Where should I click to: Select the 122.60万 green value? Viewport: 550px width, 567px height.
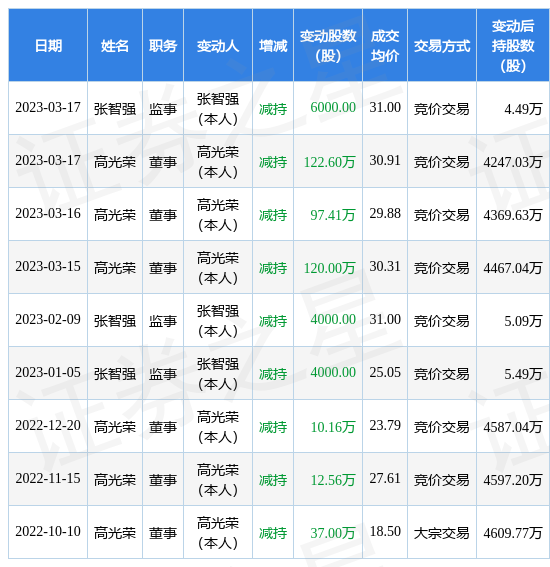(x=329, y=162)
